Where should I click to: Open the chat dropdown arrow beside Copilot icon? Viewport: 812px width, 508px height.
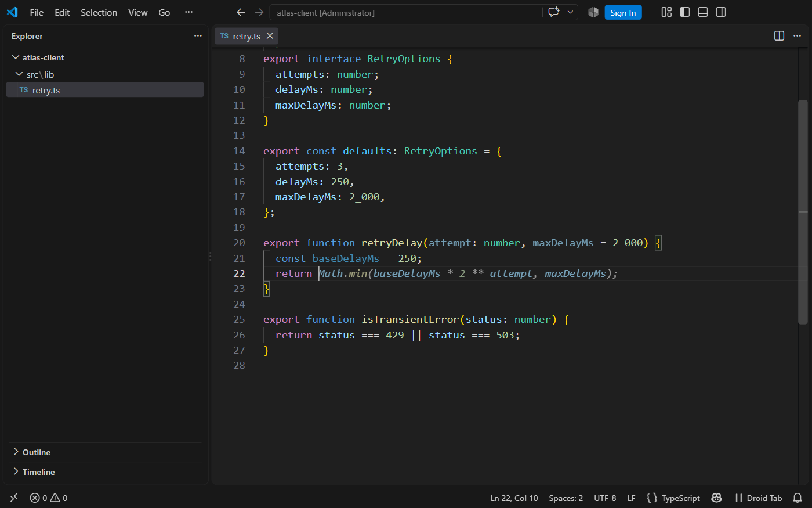click(x=570, y=12)
